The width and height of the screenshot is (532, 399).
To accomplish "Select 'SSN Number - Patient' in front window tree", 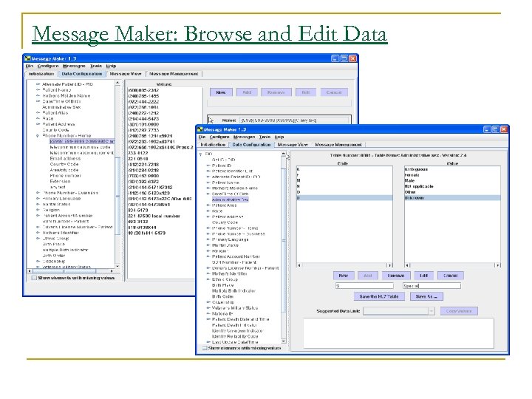I will 234,262.
